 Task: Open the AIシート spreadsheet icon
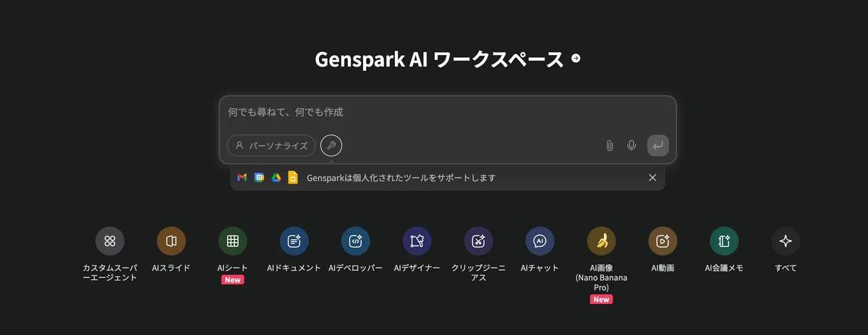tap(233, 241)
